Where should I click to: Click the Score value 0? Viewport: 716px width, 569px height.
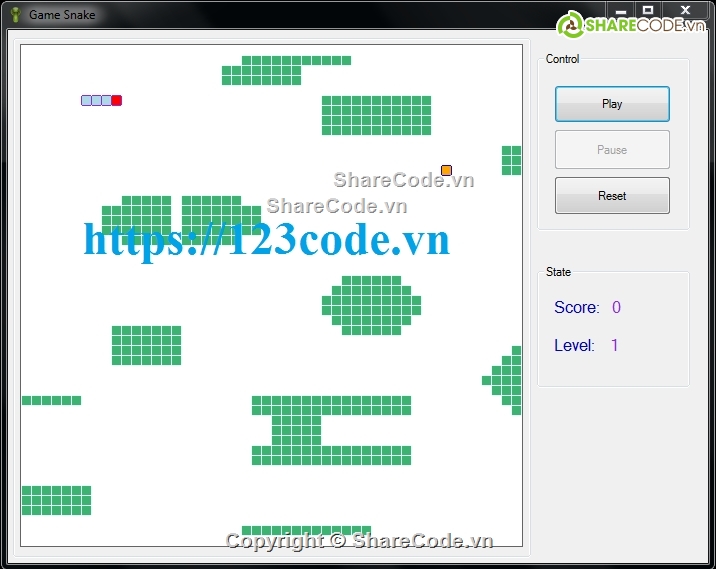pos(616,307)
